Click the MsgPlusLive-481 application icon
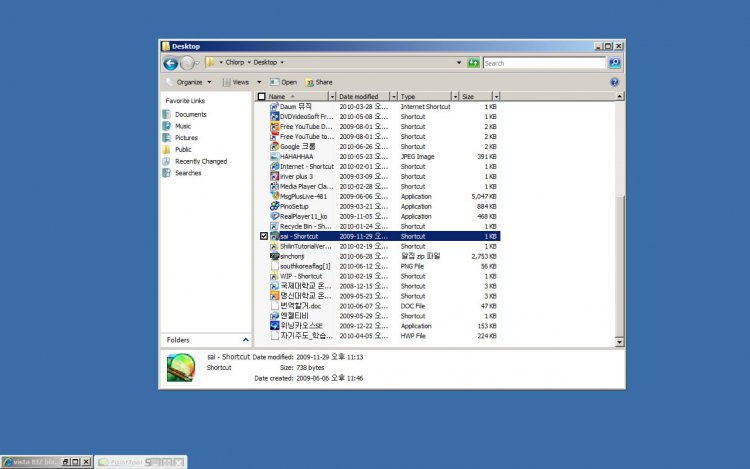The width and height of the screenshot is (750, 469). [x=275, y=196]
